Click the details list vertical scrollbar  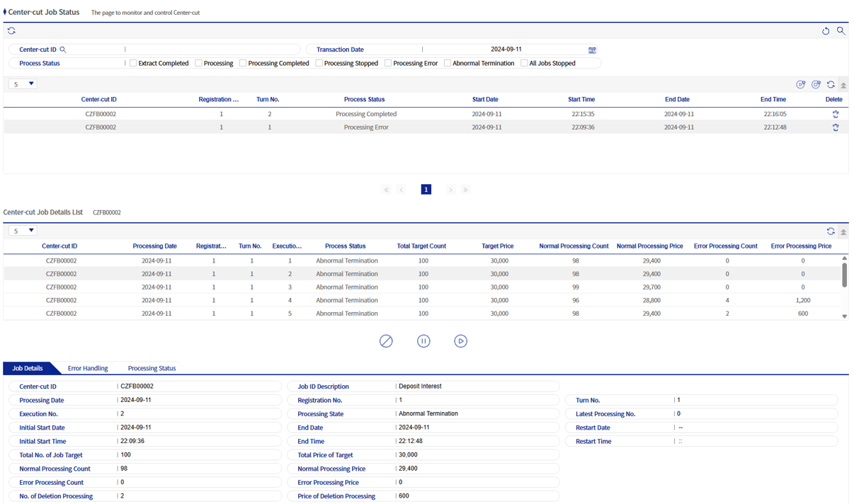(x=844, y=275)
